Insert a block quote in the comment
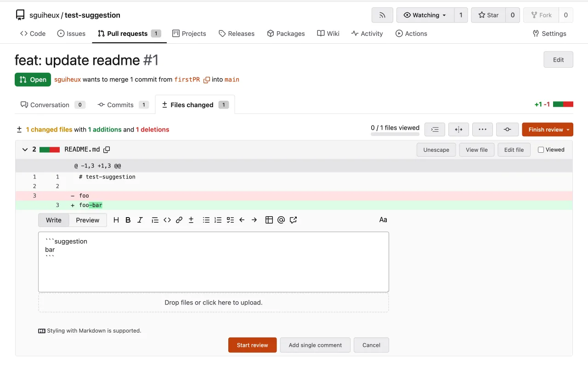 tap(155, 220)
